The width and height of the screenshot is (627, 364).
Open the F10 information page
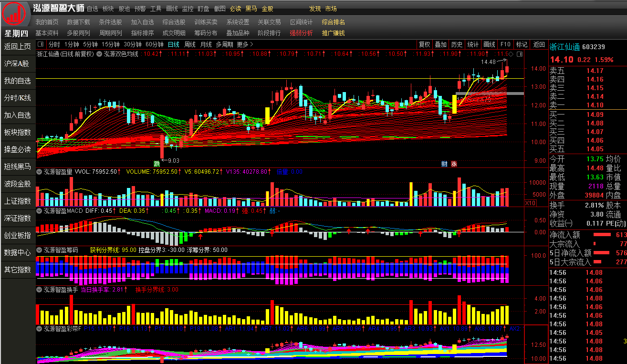pyautogui.click(x=505, y=44)
